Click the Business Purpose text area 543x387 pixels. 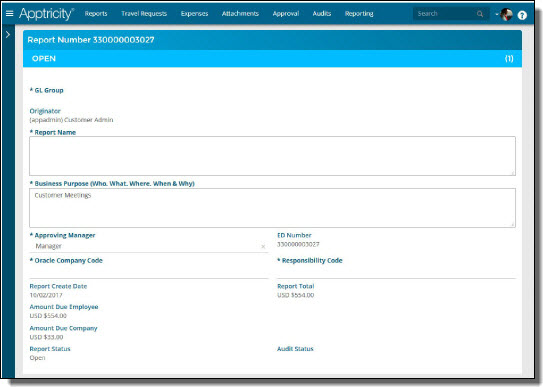pos(273,208)
